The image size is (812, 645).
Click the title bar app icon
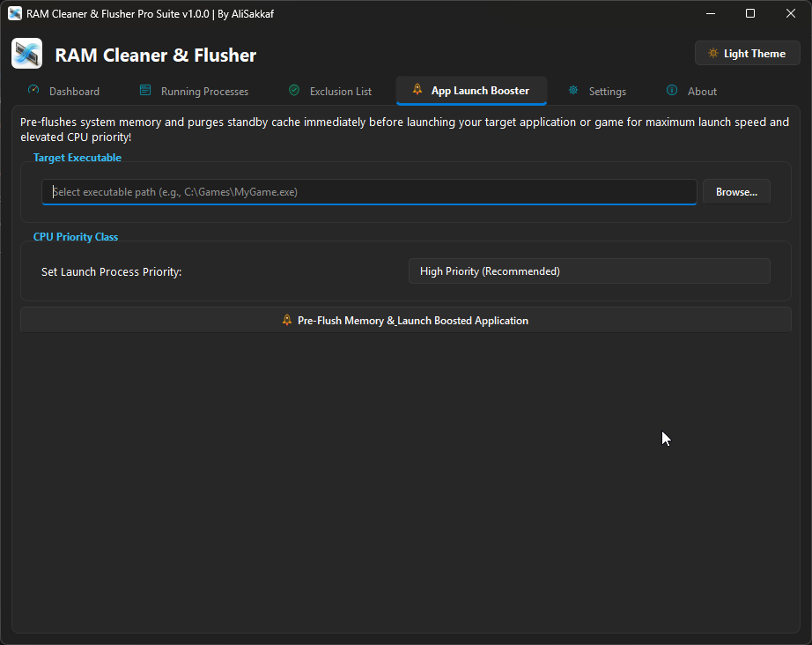[15, 13]
